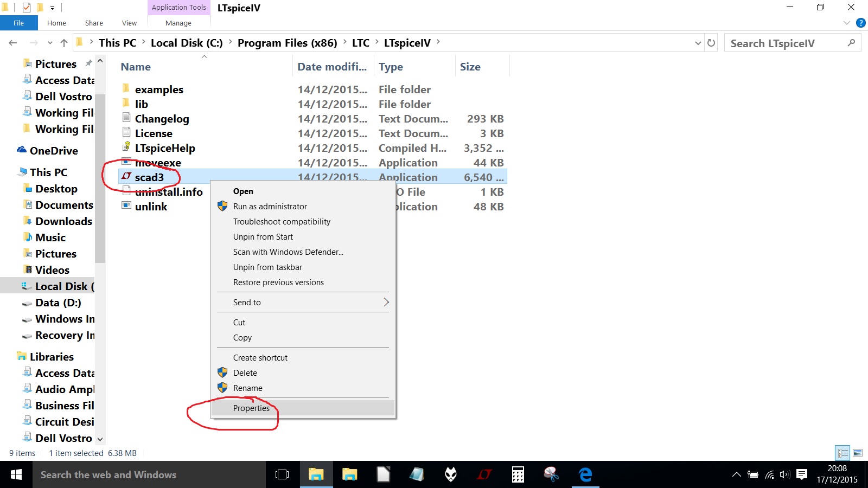The image size is (868, 488).
Task: Expand the breadcrumb arrow after LTspiceIV
Action: 438,42
